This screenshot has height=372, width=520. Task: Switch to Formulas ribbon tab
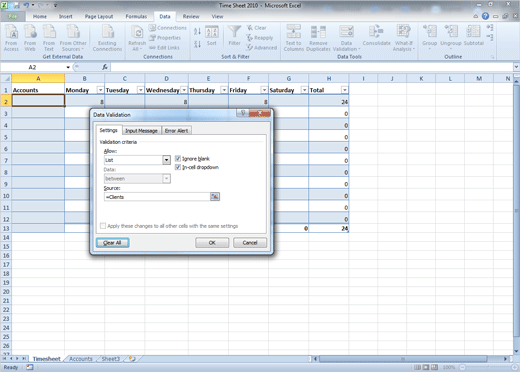click(136, 16)
